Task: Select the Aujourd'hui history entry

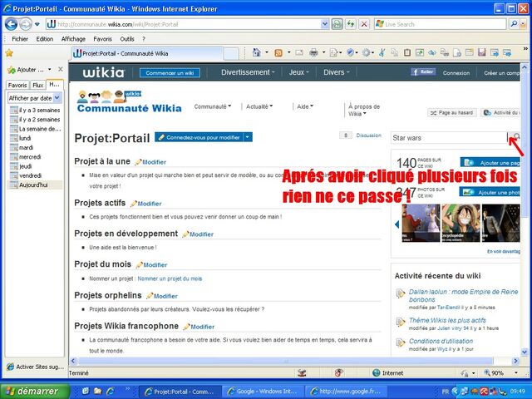Action: 34,185
